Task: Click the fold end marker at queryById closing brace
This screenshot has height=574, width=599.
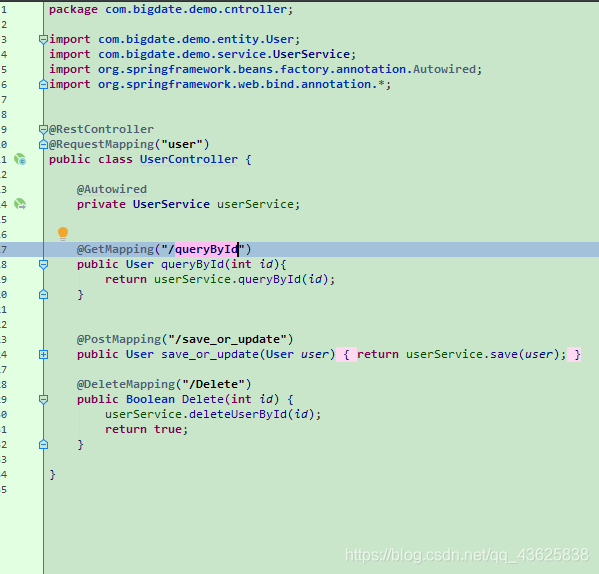Action: [43, 294]
